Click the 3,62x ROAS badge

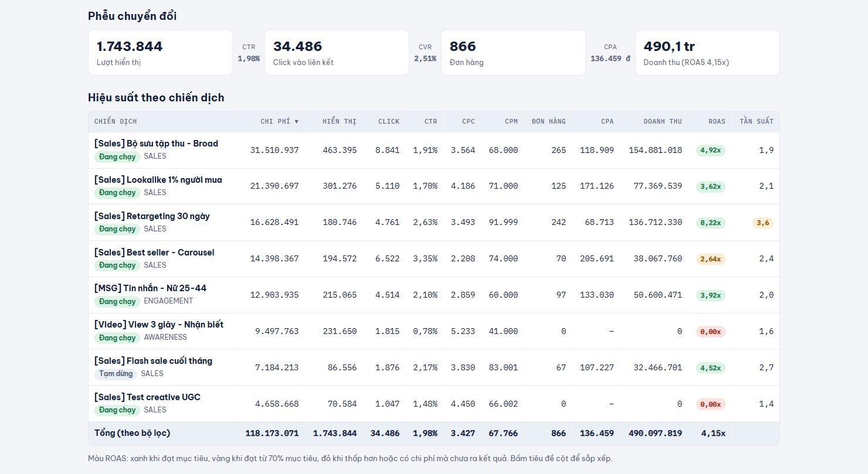point(711,187)
